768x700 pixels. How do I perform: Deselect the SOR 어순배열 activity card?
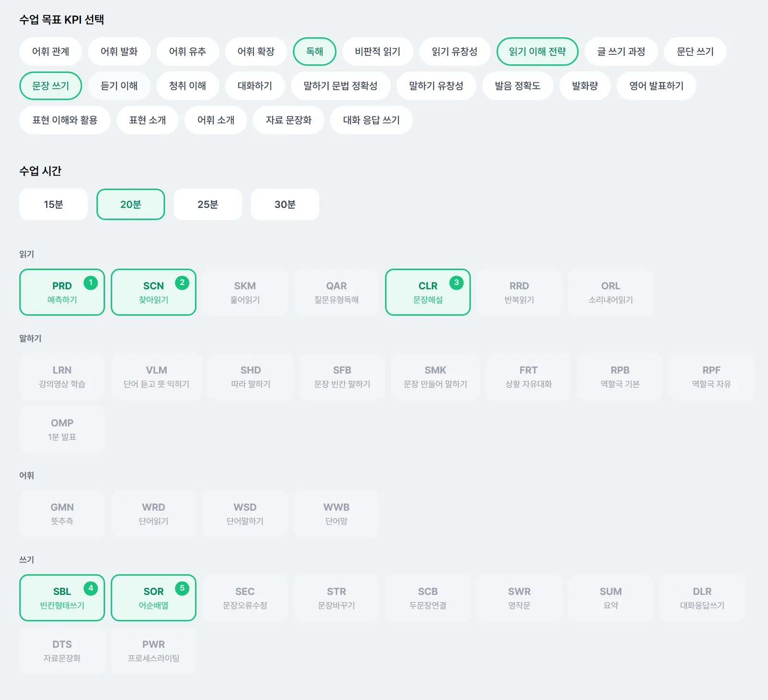[x=154, y=598]
